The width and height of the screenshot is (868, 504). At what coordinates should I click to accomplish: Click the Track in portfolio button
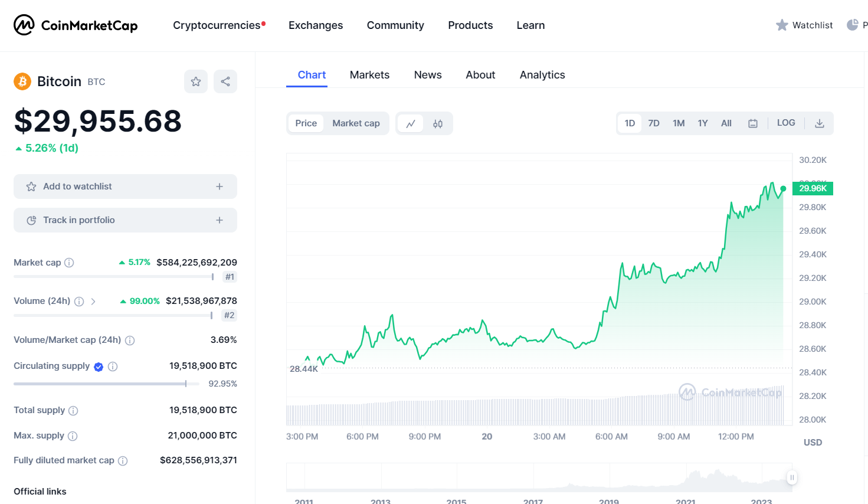tap(125, 220)
